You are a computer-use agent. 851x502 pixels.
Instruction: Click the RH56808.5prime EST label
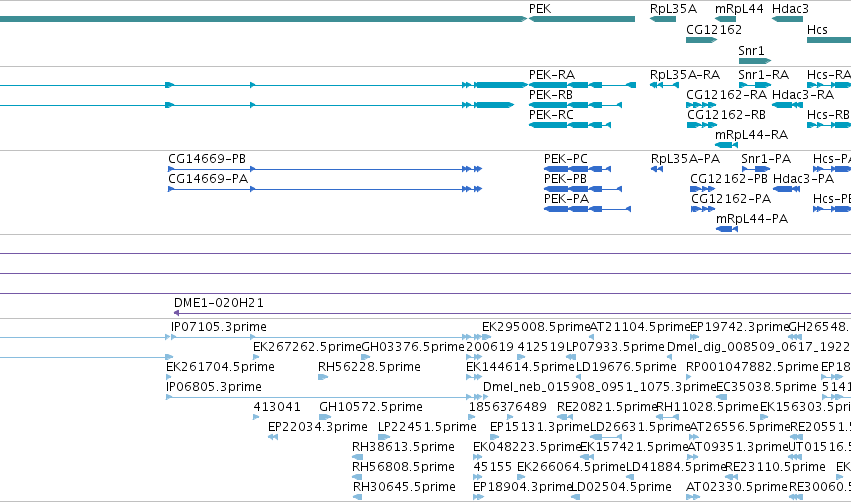(x=403, y=467)
